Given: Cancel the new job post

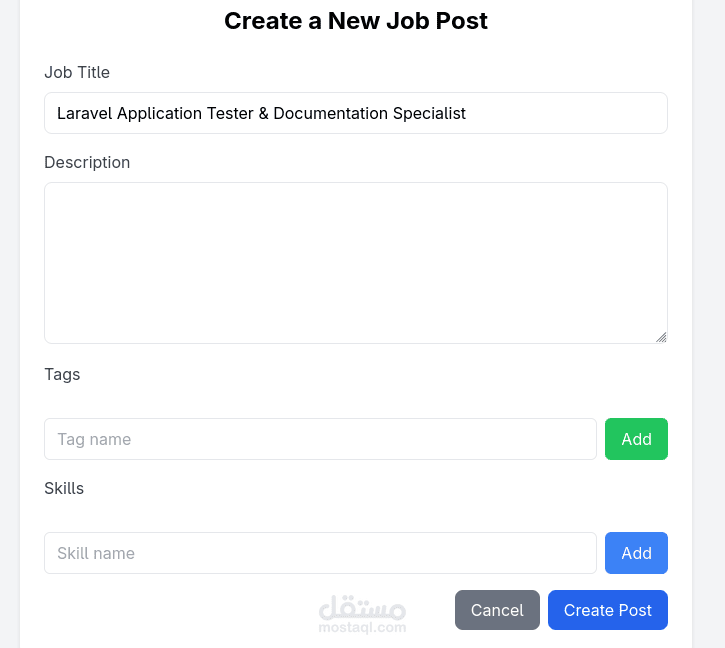Looking at the screenshot, I should 497,610.
